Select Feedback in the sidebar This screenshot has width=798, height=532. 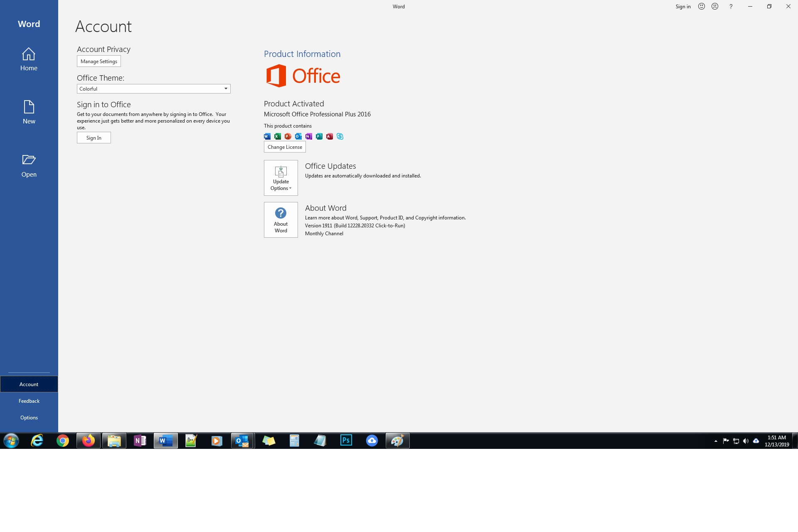pyautogui.click(x=29, y=401)
